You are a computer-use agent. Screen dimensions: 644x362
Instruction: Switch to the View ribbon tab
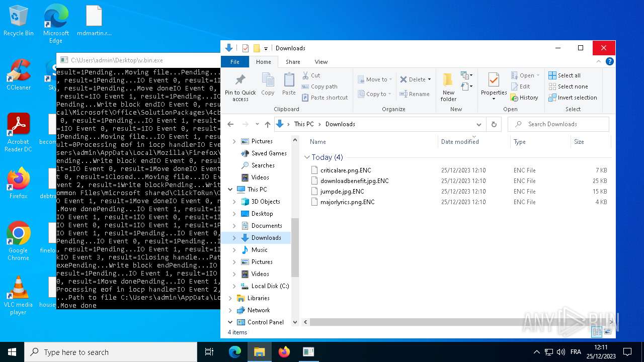click(x=321, y=62)
